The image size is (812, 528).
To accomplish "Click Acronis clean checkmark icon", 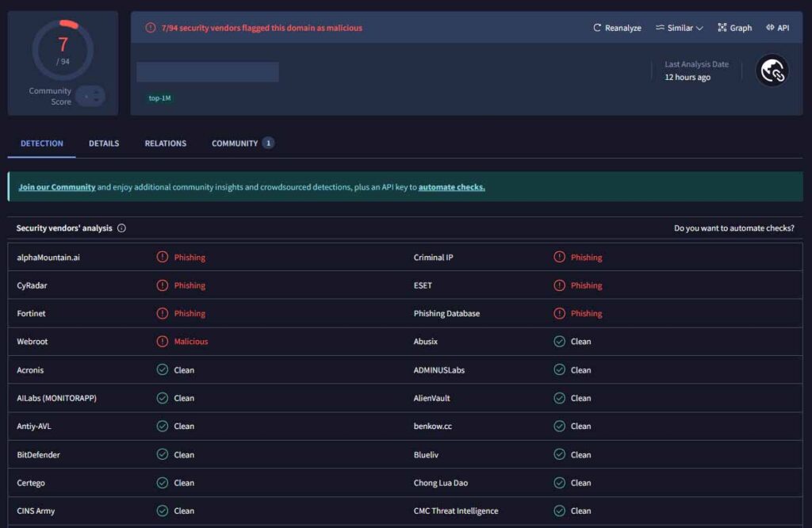I will [162, 369].
